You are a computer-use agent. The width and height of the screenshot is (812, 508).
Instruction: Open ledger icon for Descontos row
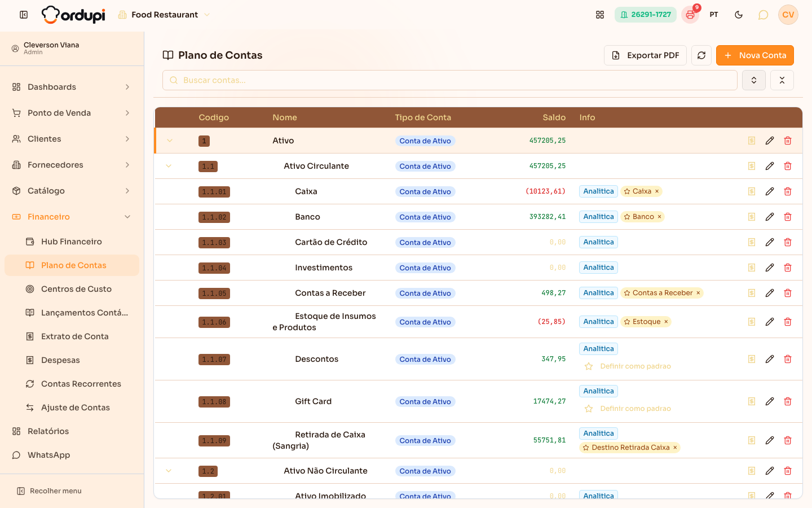click(x=752, y=359)
